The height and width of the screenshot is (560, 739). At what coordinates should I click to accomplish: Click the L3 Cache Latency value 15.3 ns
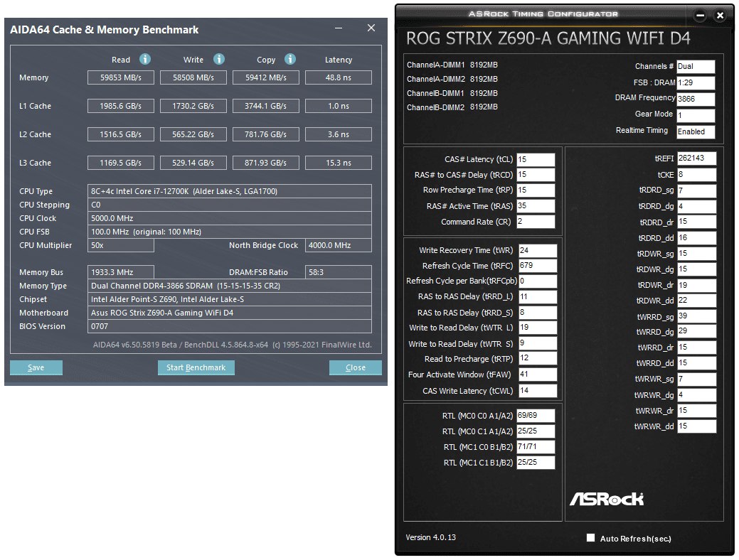[339, 163]
